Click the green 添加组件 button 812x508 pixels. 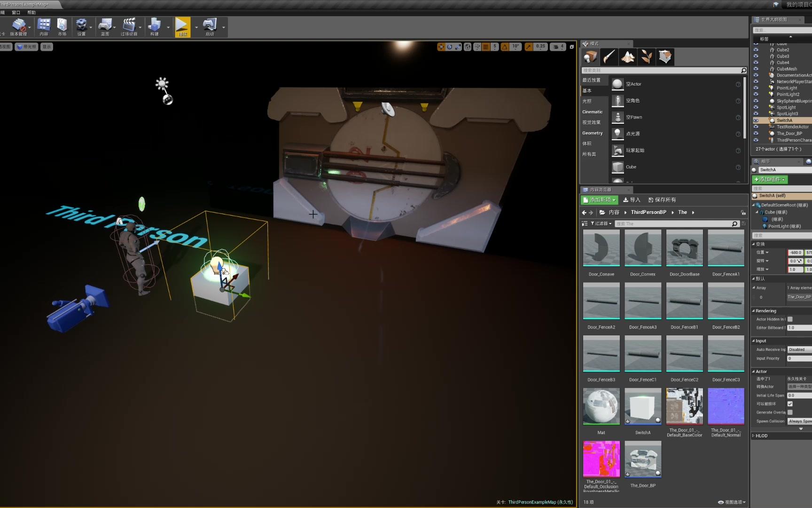tap(771, 179)
